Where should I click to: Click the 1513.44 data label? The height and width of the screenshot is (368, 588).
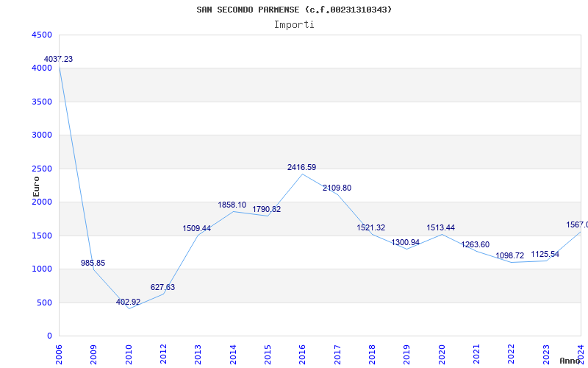point(440,227)
